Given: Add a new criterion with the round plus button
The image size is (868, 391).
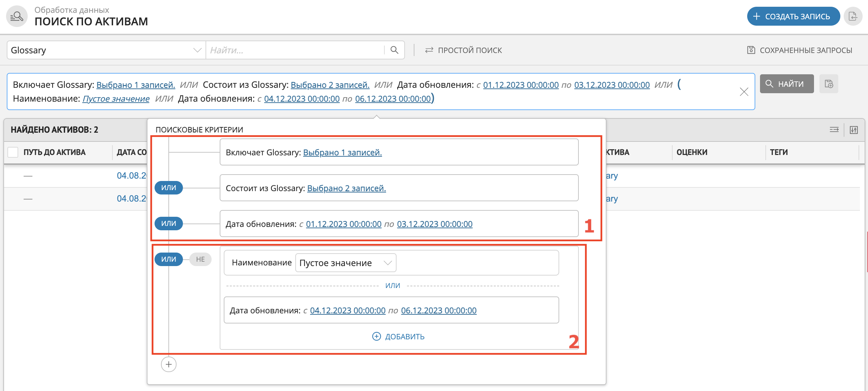Looking at the screenshot, I should click(169, 364).
